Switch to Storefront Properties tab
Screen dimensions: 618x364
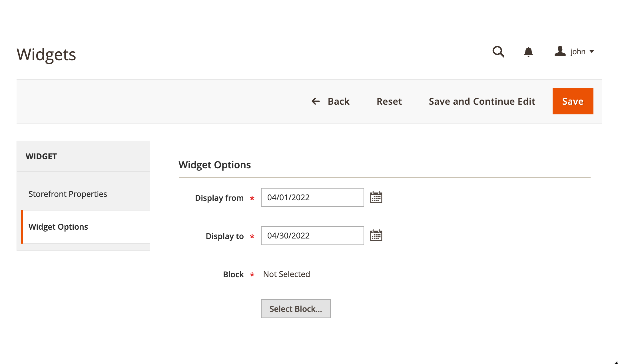[x=68, y=194]
